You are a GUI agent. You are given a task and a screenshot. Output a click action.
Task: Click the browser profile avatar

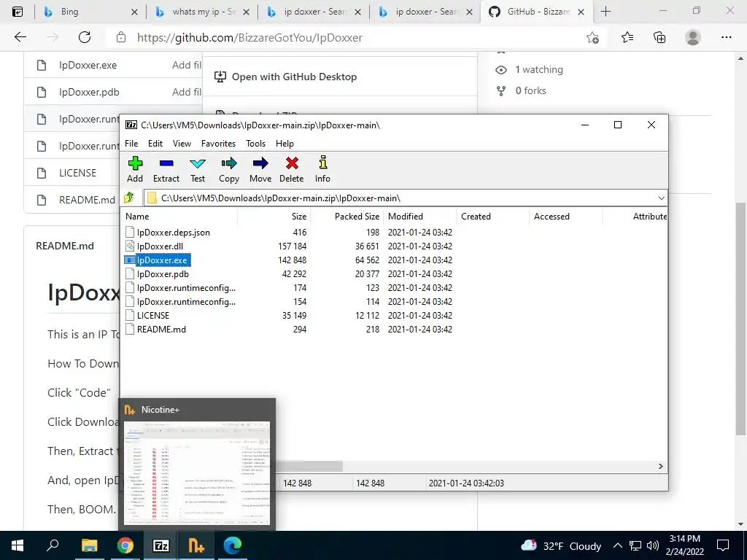click(x=693, y=37)
